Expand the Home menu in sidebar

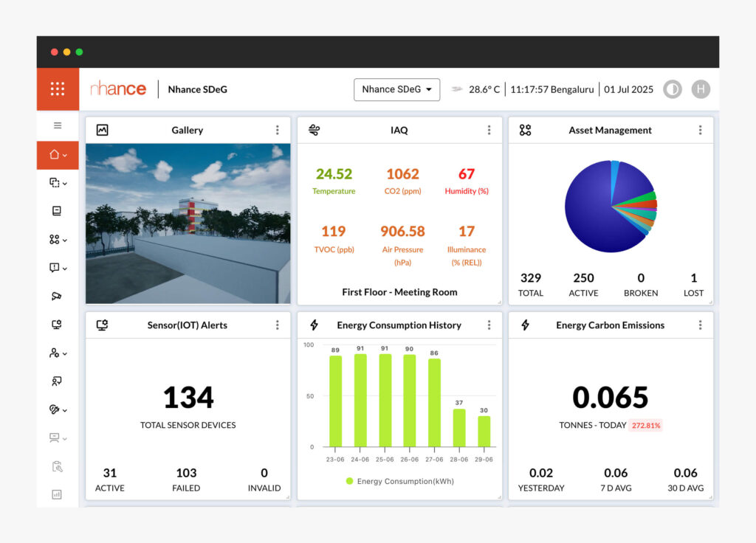click(x=58, y=155)
